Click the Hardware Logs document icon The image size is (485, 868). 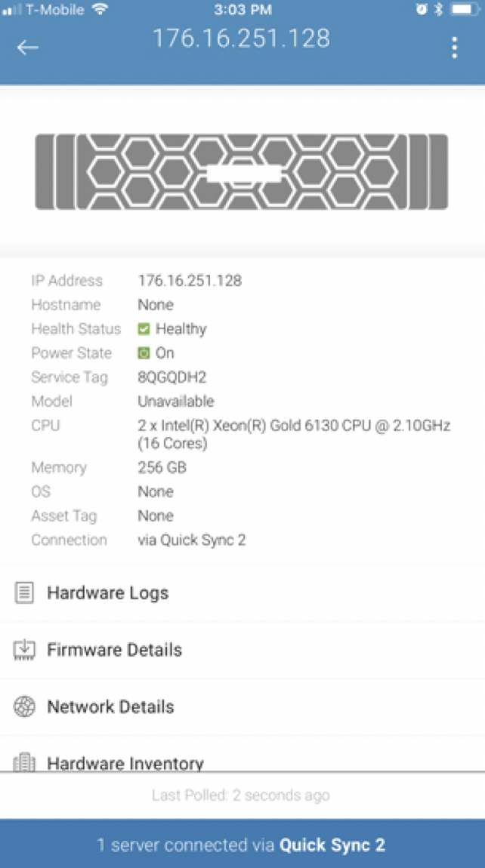(24, 593)
